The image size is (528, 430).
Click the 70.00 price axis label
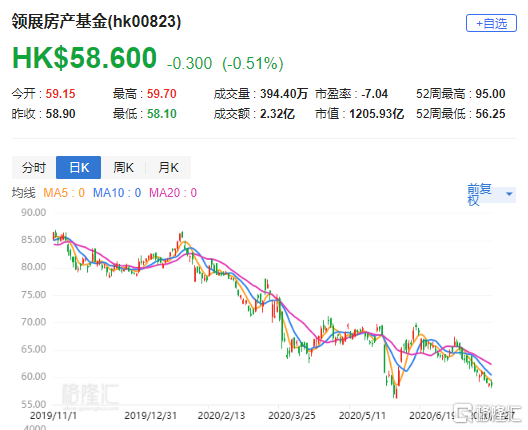click(x=33, y=322)
